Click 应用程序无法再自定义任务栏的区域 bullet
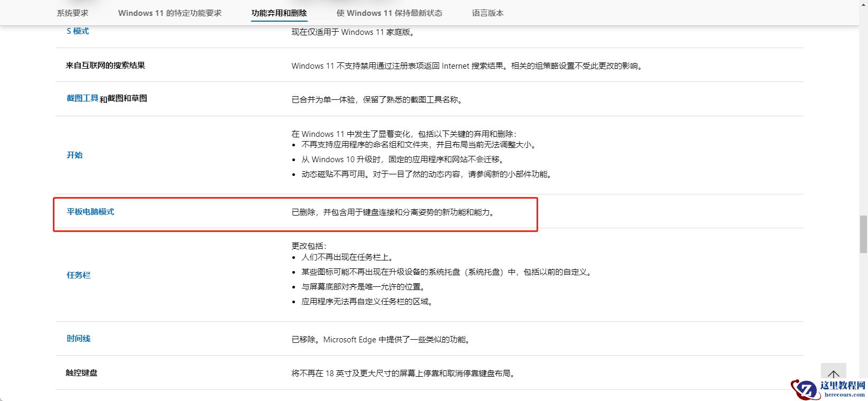This screenshot has height=401, width=868. 367,302
